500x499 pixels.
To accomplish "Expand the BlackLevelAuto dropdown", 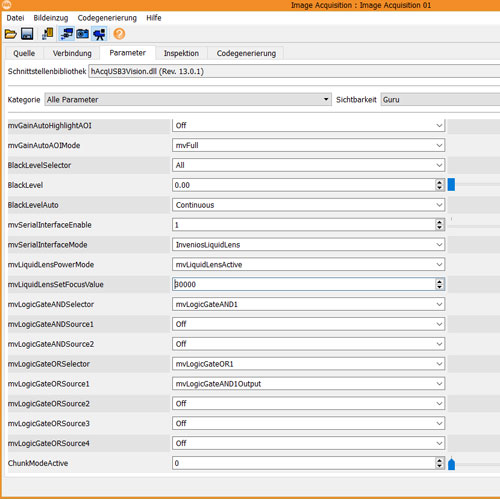I will [309, 205].
